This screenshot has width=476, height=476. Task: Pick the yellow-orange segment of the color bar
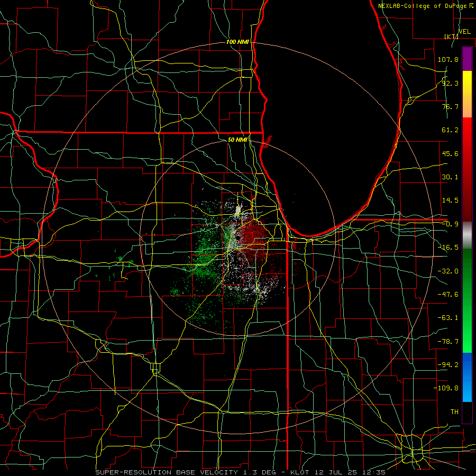(x=467, y=94)
